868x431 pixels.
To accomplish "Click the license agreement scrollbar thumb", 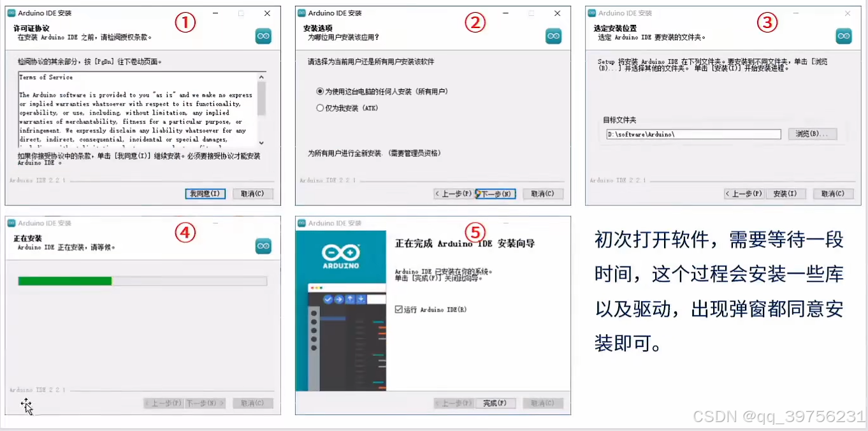I will pos(261,99).
